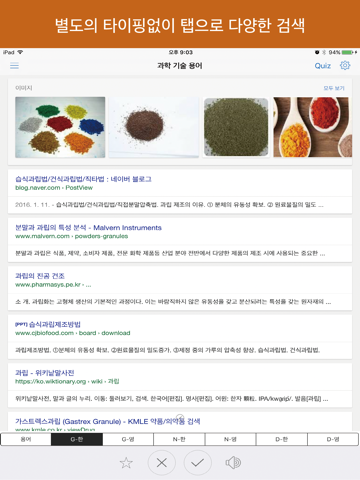This screenshot has height=480, width=360.
Task: Open the colorful granules thumbnail
Action: click(60, 127)
